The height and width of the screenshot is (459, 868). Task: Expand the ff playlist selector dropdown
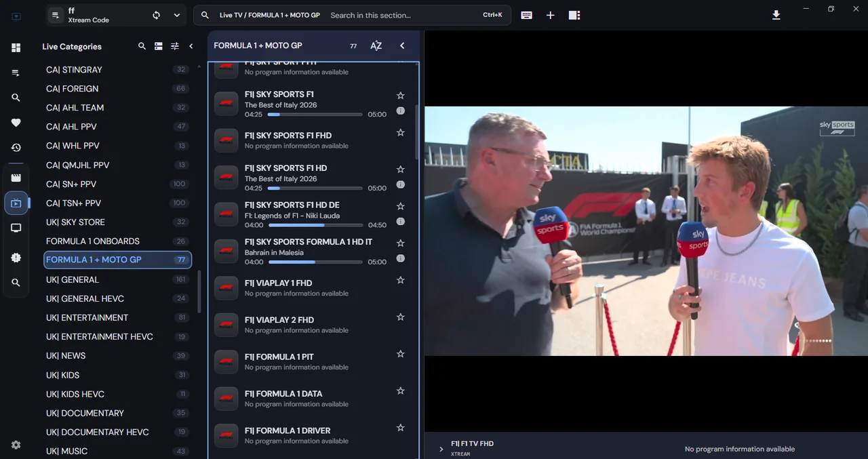coord(177,15)
